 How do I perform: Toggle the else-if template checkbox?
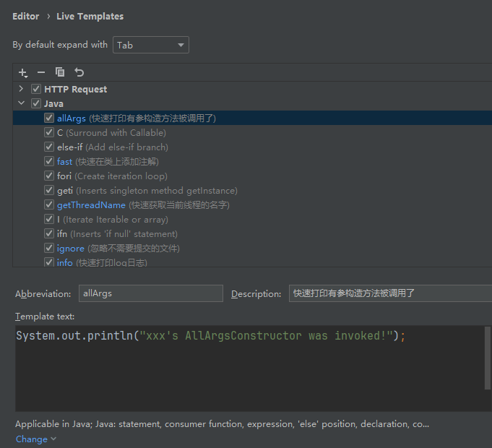coord(49,147)
